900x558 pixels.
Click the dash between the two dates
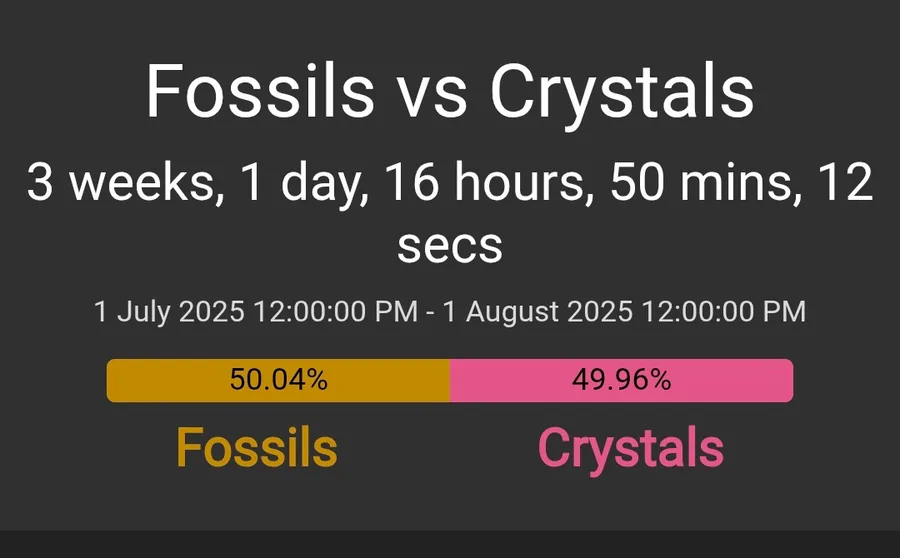(x=430, y=313)
